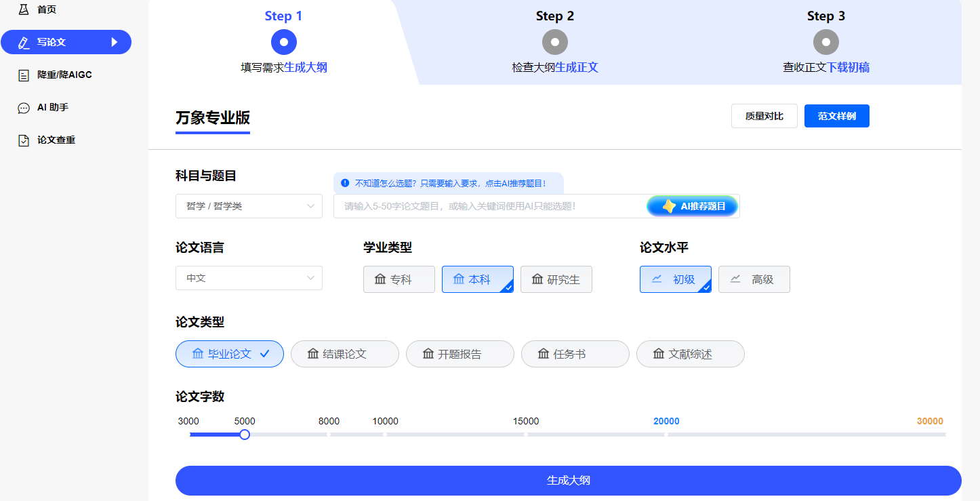Choose 初级 paper level
Screen dimensions: 980x501
[x=676, y=279]
